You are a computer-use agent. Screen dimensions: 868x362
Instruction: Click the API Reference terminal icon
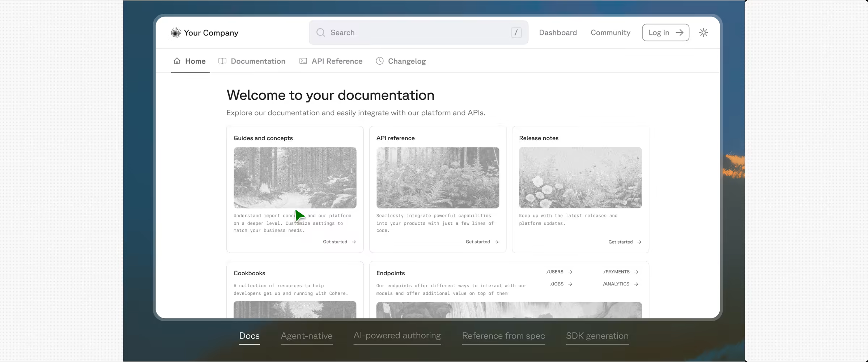click(303, 61)
